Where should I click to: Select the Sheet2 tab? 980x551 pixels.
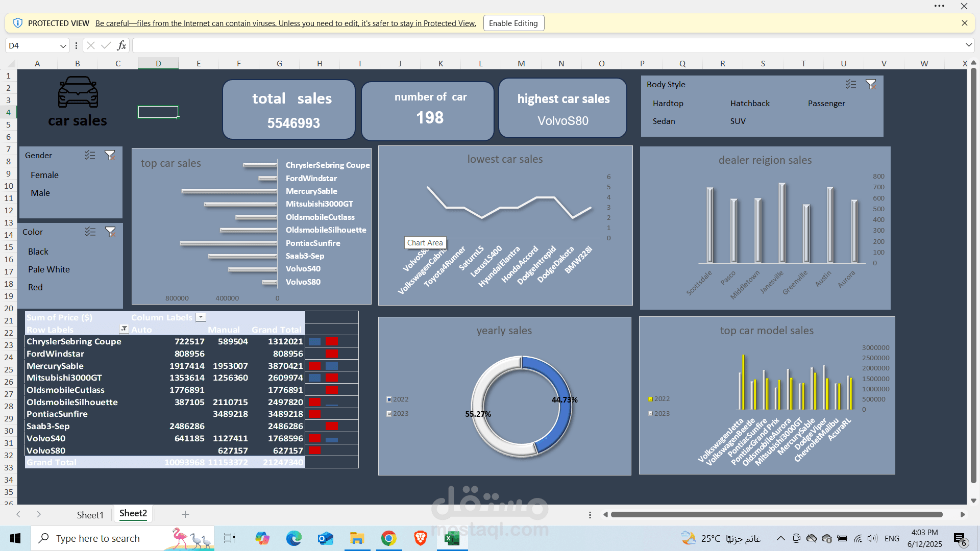133,514
